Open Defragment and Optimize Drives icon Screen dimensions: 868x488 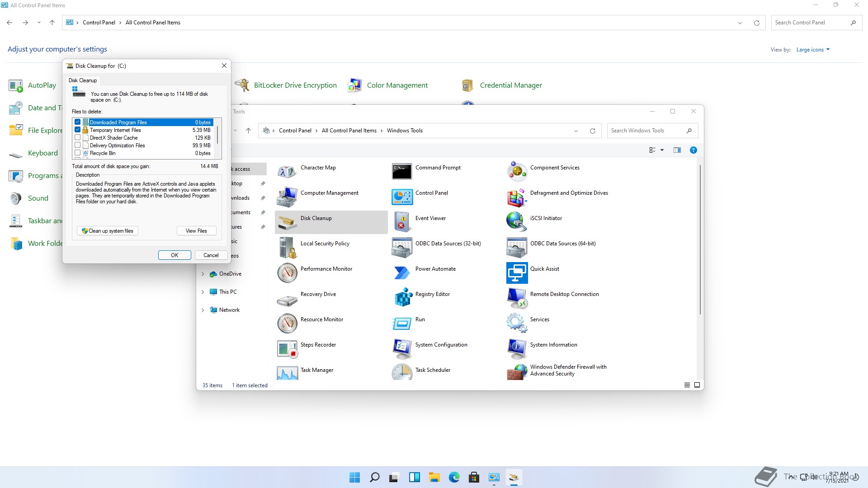(517, 197)
